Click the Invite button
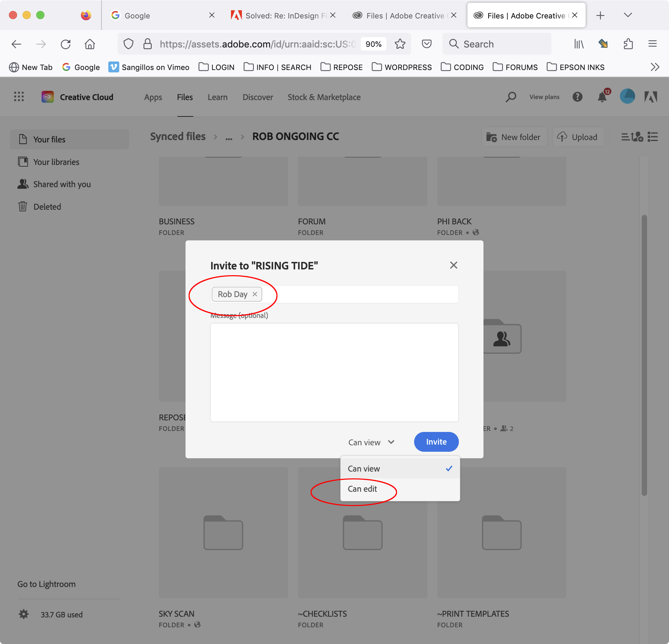The image size is (669, 644). click(x=436, y=442)
